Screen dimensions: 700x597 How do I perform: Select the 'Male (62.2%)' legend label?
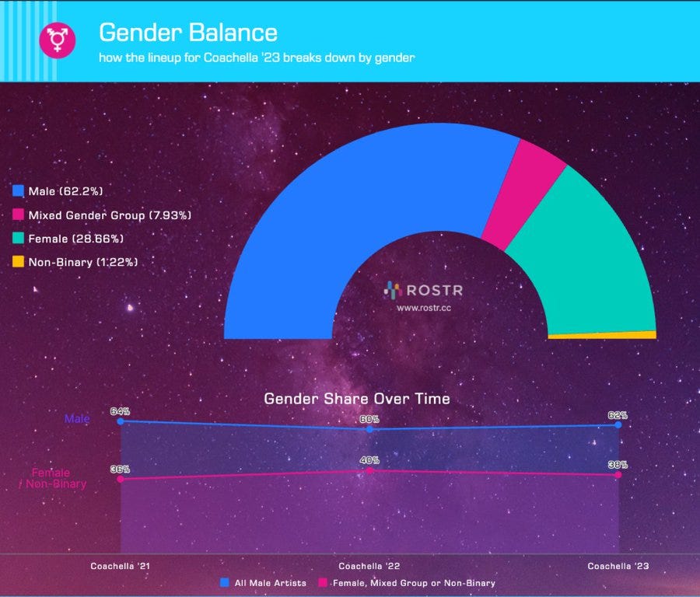[65, 191]
